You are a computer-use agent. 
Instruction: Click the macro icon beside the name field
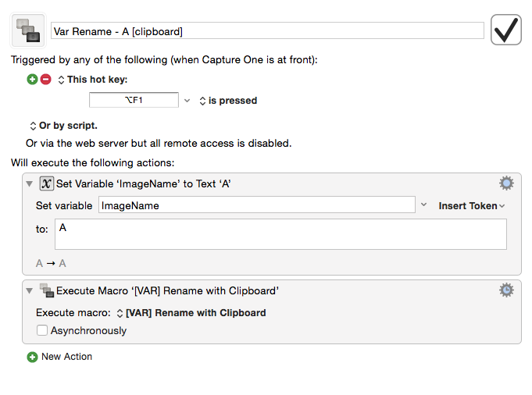point(28,30)
